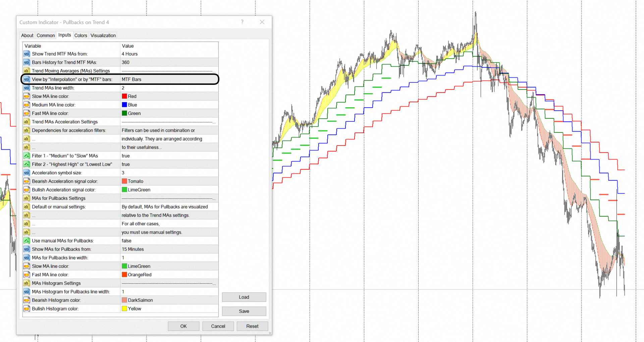Edit the Bars History value 360
The image size is (644, 342).
click(169, 62)
